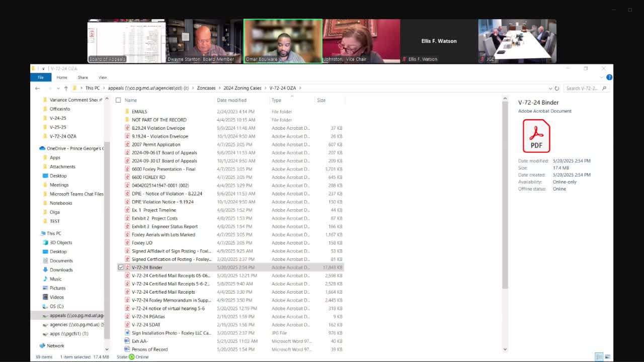Switch to large icons view
Screen dimensions: 644x362
pos(607,357)
